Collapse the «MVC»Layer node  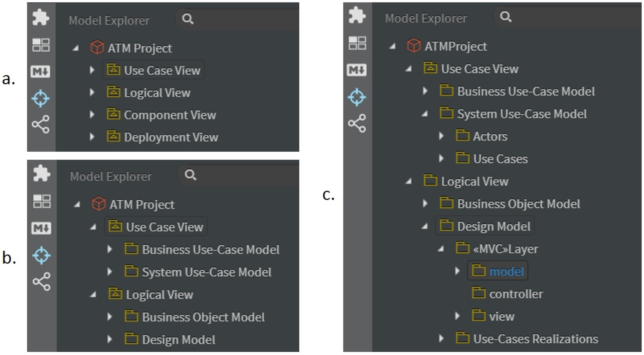(x=441, y=249)
